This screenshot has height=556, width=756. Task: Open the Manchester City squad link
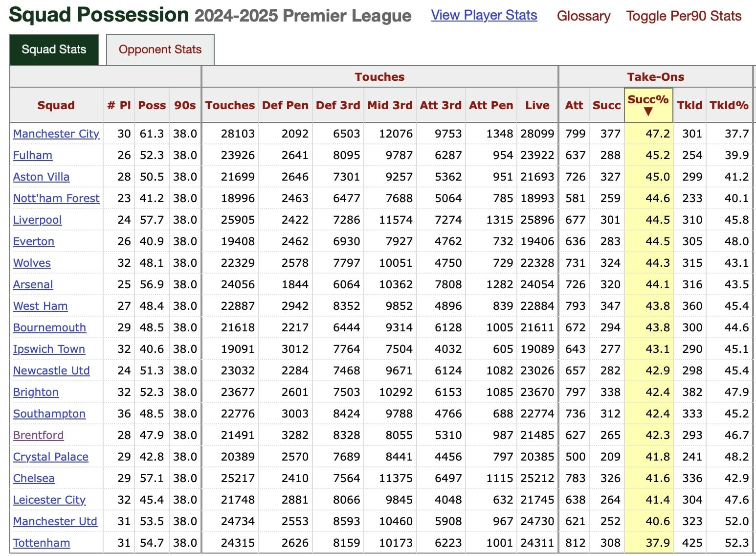tap(56, 134)
